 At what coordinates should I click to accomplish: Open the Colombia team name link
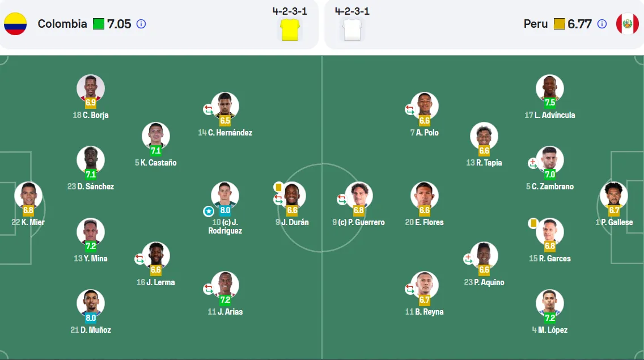click(x=62, y=24)
